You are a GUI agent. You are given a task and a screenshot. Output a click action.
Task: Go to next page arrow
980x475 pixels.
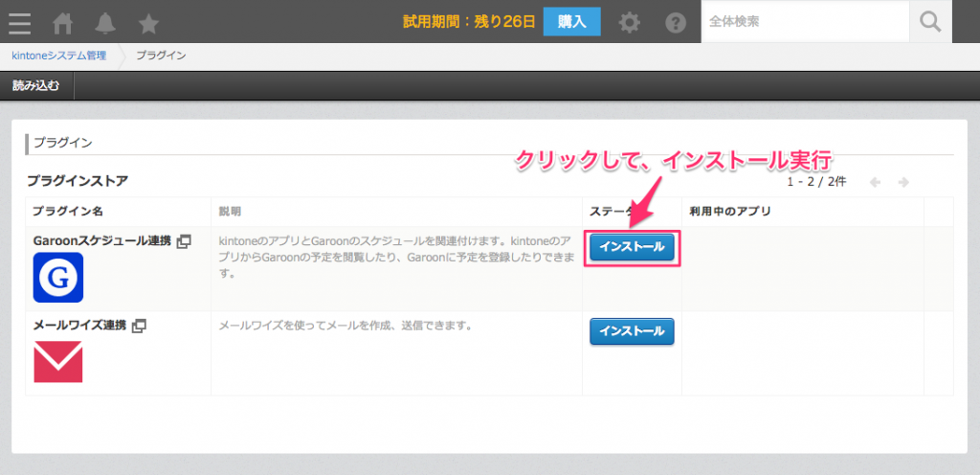(x=903, y=183)
